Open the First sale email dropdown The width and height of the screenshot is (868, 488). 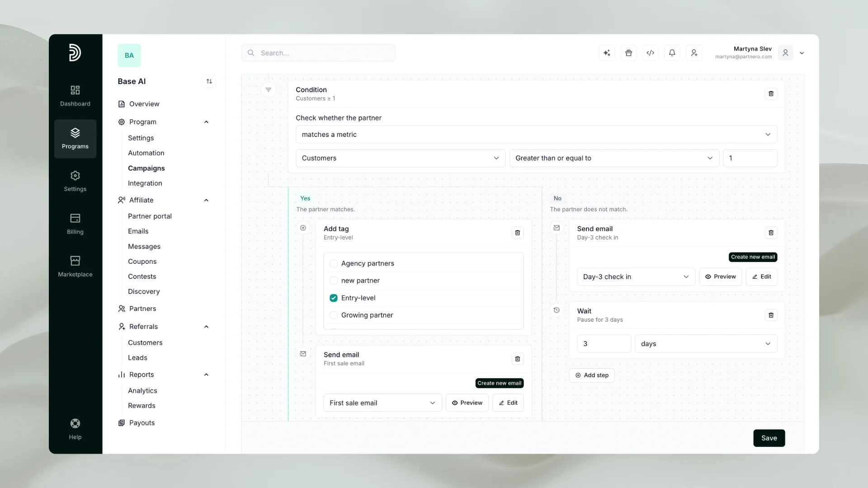(x=382, y=403)
